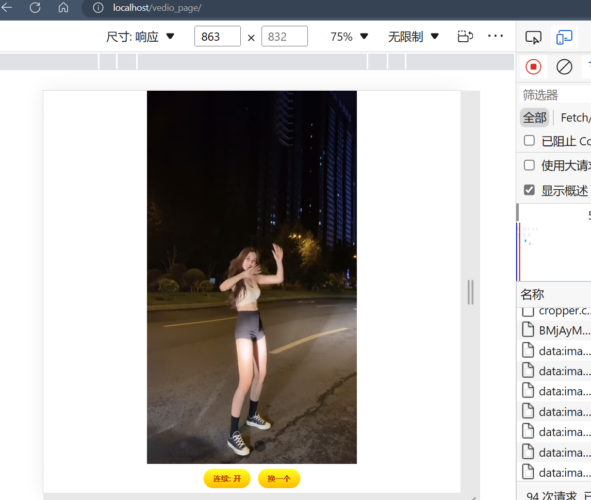View site info icon beside localhost
The height and width of the screenshot is (500, 591).
click(x=98, y=8)
